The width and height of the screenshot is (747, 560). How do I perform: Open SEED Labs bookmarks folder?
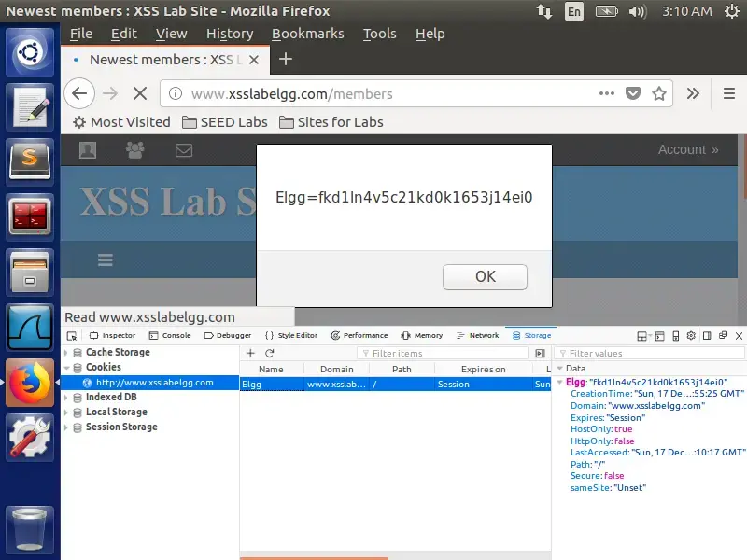(x=225, y=122)
